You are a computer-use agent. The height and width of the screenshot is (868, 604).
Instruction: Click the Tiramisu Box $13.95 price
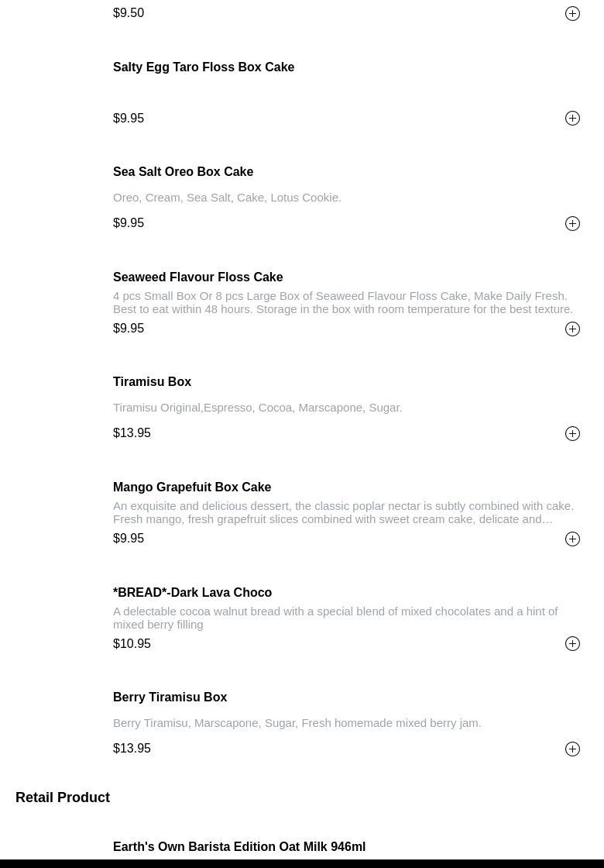[132, 433]
